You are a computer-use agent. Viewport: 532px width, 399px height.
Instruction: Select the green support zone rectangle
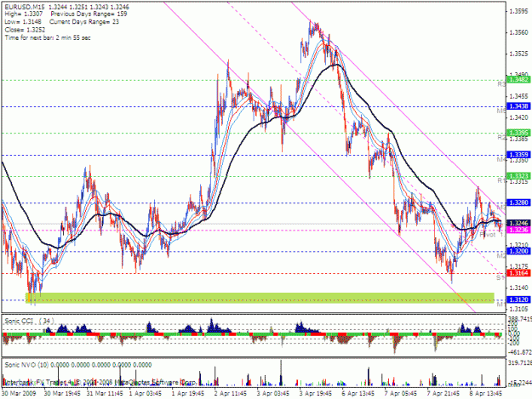click(x=260, y=298)
